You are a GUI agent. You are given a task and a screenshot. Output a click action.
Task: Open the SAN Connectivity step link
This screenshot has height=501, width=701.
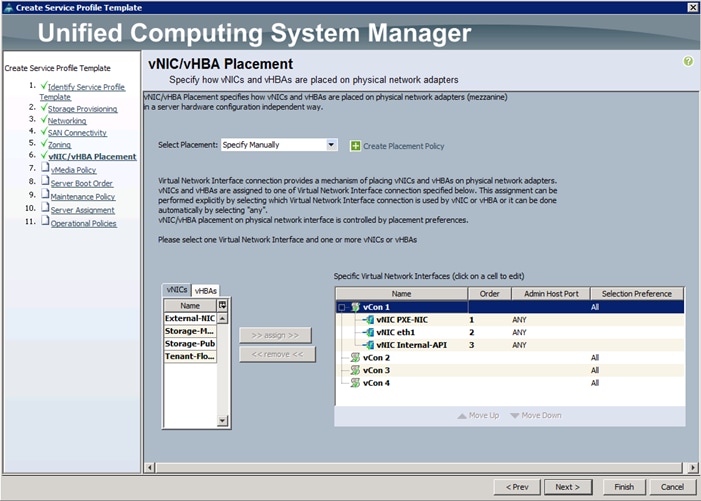[77, 133]
